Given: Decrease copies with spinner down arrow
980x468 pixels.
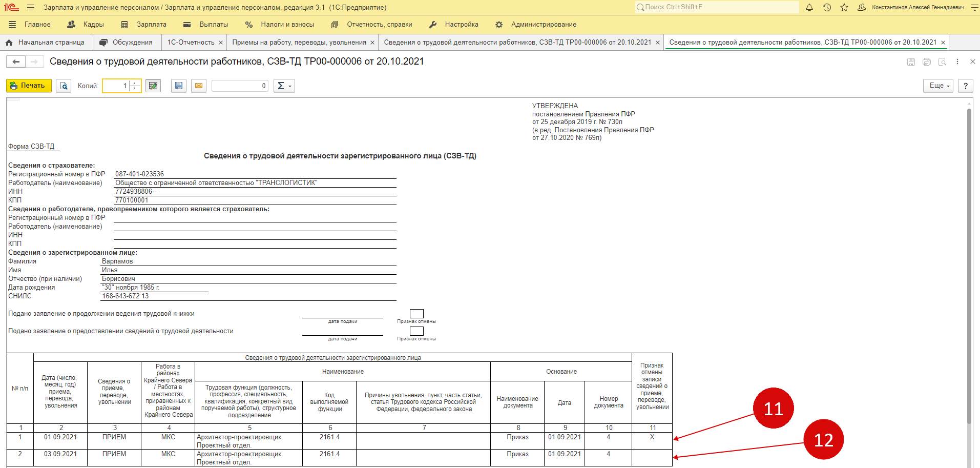Looking at the screenshot, I should click(135, 89).
